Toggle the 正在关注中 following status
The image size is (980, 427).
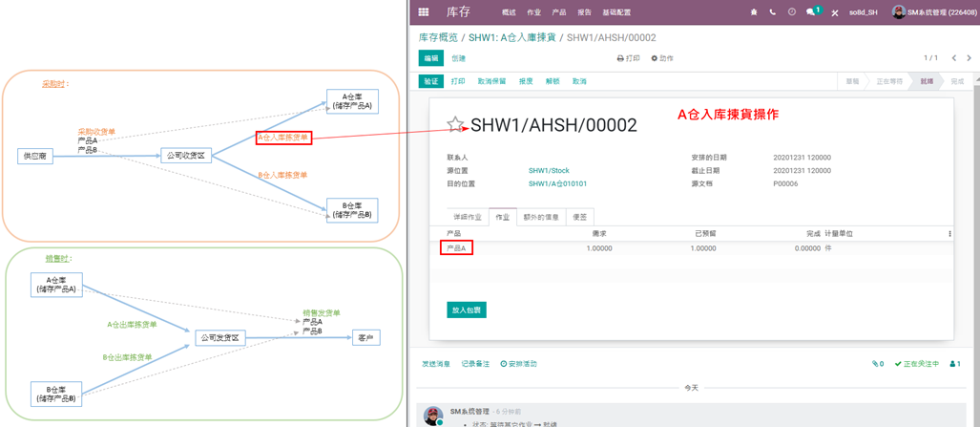click(917, 364)
